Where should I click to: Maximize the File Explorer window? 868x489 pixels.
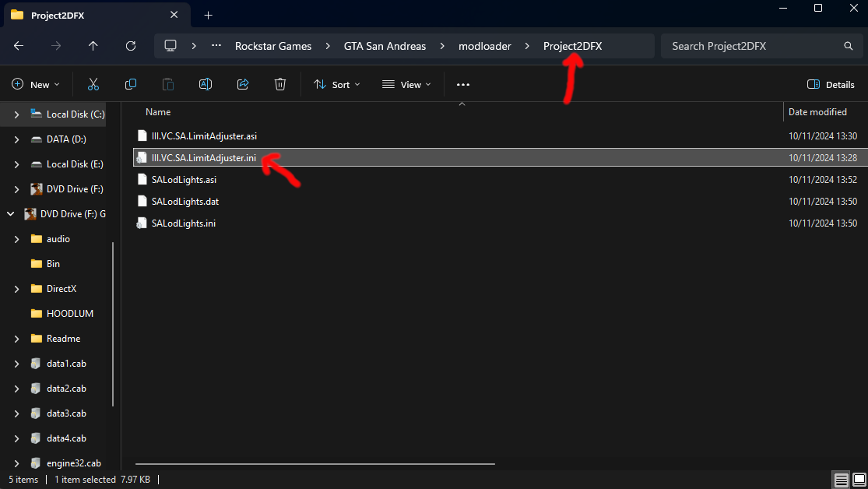[x=818, y=9]
